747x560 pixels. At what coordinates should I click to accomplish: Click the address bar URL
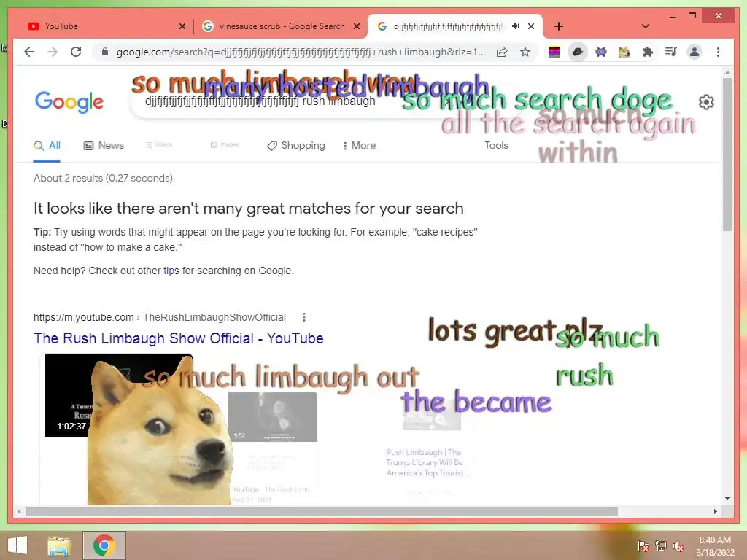[x=301, y=52]
